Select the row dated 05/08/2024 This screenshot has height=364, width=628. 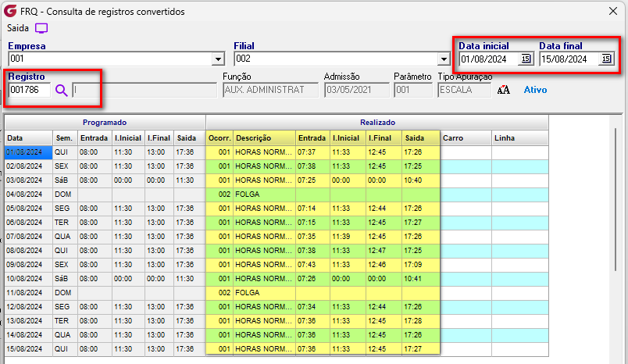[277, 209]
